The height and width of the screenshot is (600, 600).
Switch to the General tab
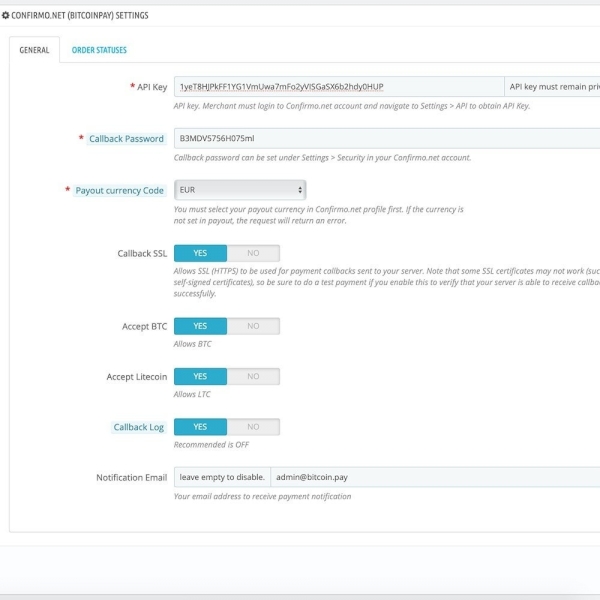pyautogui.click(x=34, y=50)
